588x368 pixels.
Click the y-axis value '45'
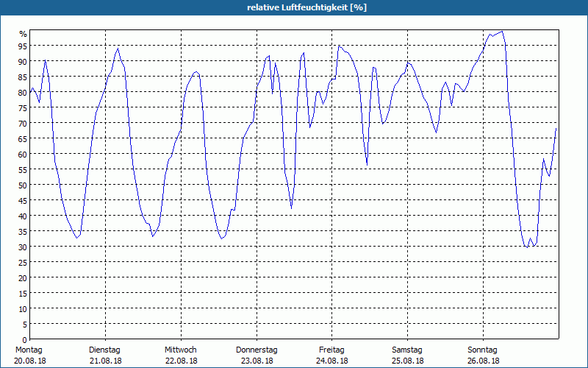(x=23, y=201)
